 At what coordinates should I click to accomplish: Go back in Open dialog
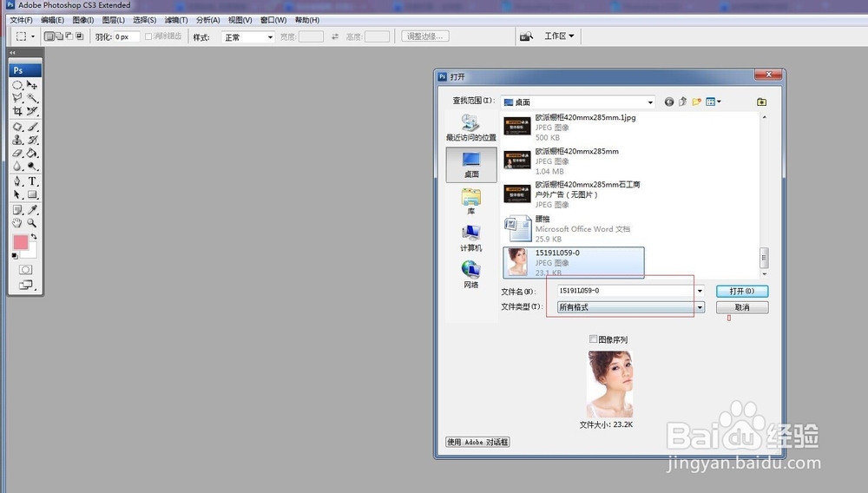coord(669,102)
